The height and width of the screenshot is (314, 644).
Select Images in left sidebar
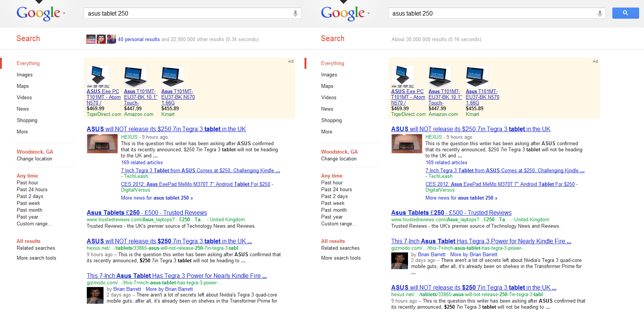pyautogui.click(x=25, y=75)
